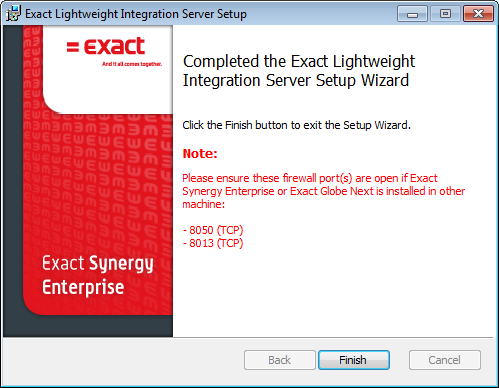This screenshot has height=388, width=499.
Task: Open the installer icon in title bar
Action: 13,14
